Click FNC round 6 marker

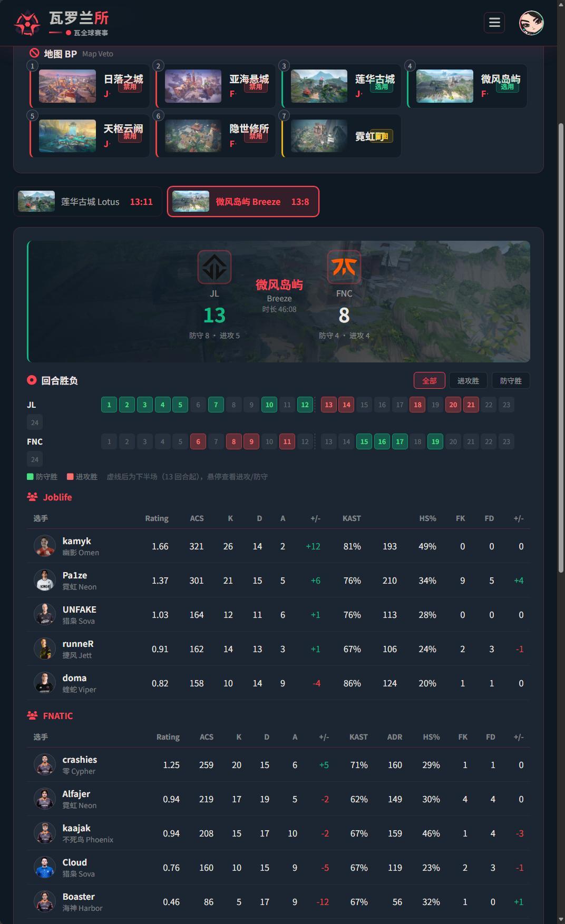pyautogui.click(x=198, y=441)
